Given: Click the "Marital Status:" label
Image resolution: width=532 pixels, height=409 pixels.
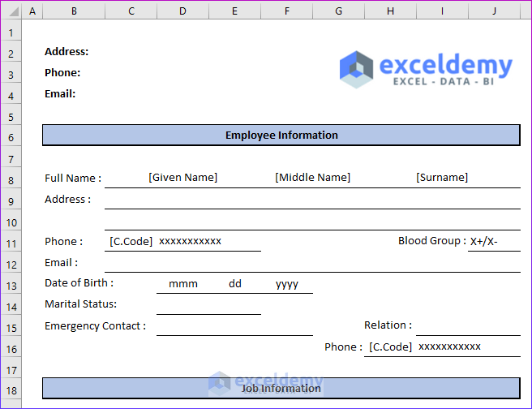Looking at the screenshot, I should pyautogui.click(x=80, y=304).
